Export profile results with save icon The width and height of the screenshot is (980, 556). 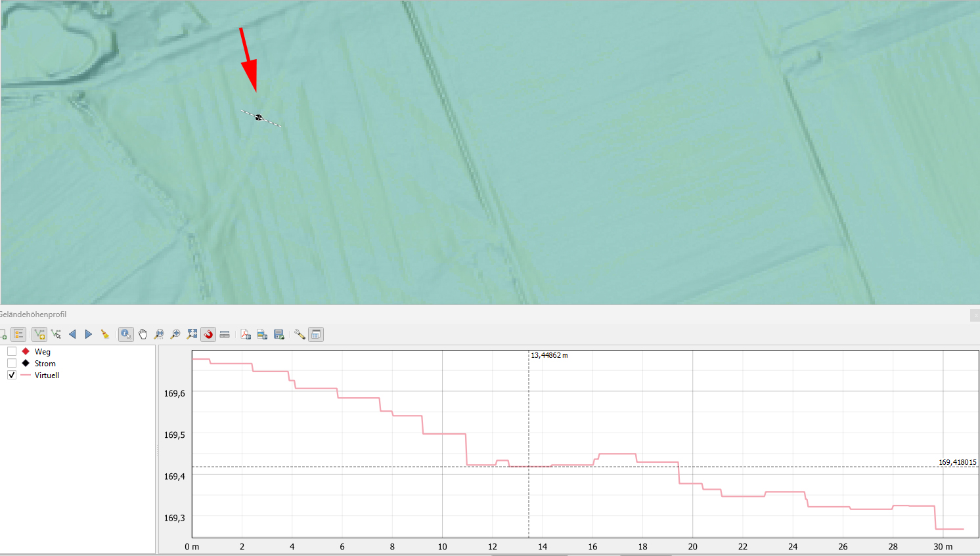pos(278,334)
